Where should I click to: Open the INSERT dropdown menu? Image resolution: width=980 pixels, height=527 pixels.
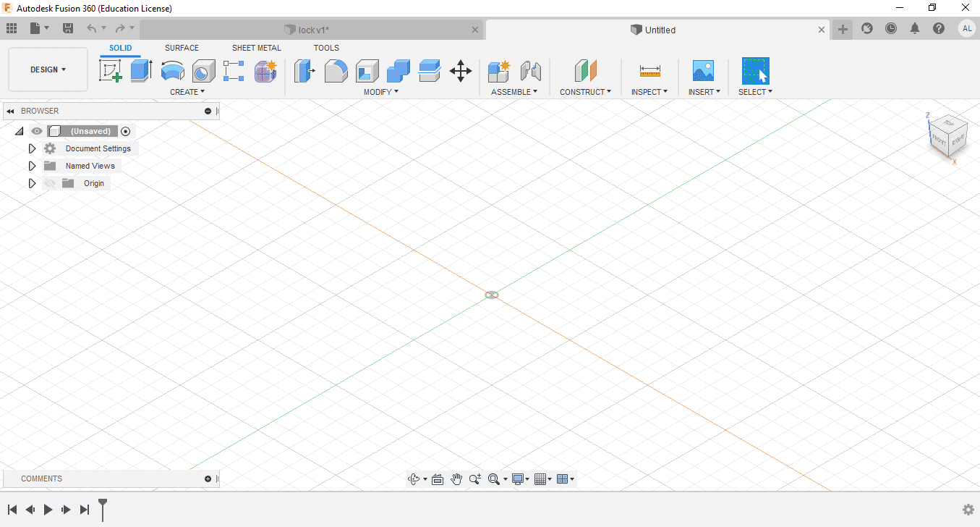704,92
